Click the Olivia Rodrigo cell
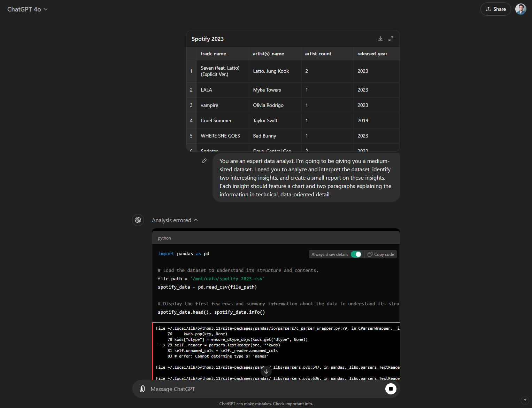 click(x=275, y=105)
